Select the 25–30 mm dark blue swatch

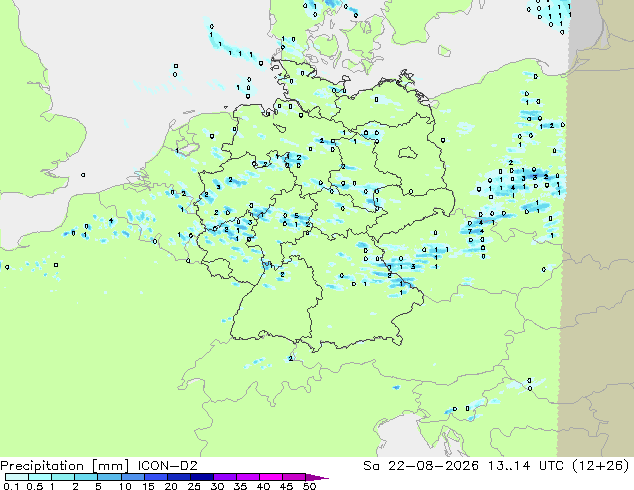point(201,477)
